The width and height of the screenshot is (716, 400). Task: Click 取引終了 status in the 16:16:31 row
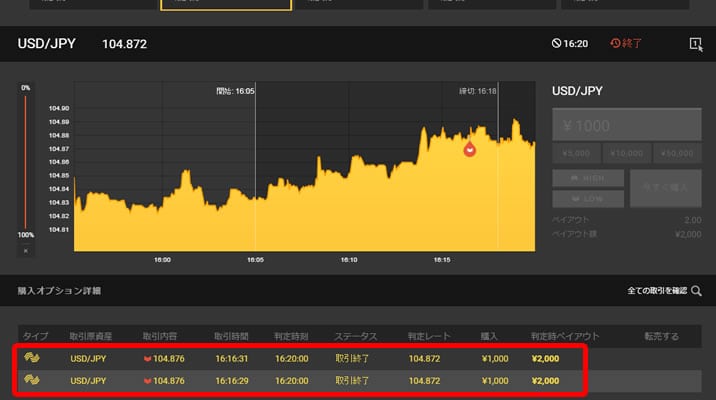click(x=352, y=359)
